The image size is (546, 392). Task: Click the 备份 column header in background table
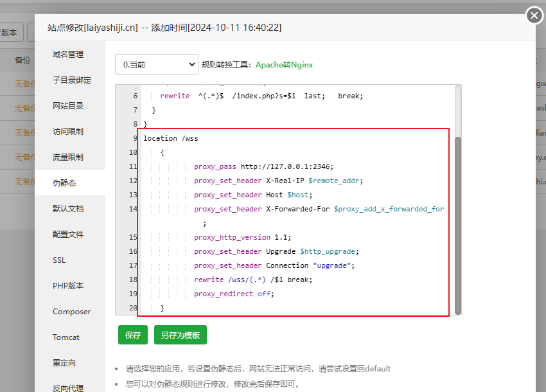point(22,60)
